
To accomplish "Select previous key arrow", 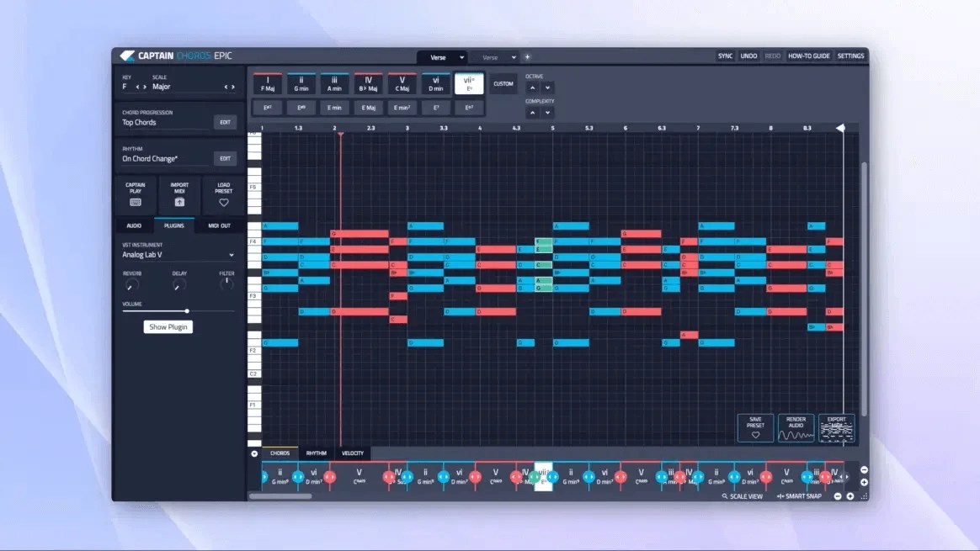I will pos(137,87).
